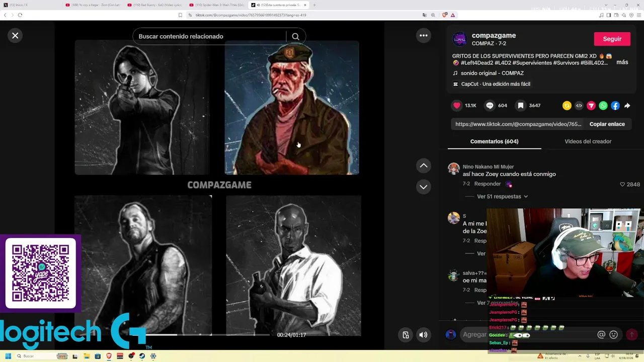
Task: Open the Windows Start menu
Action: click(8, 356)
